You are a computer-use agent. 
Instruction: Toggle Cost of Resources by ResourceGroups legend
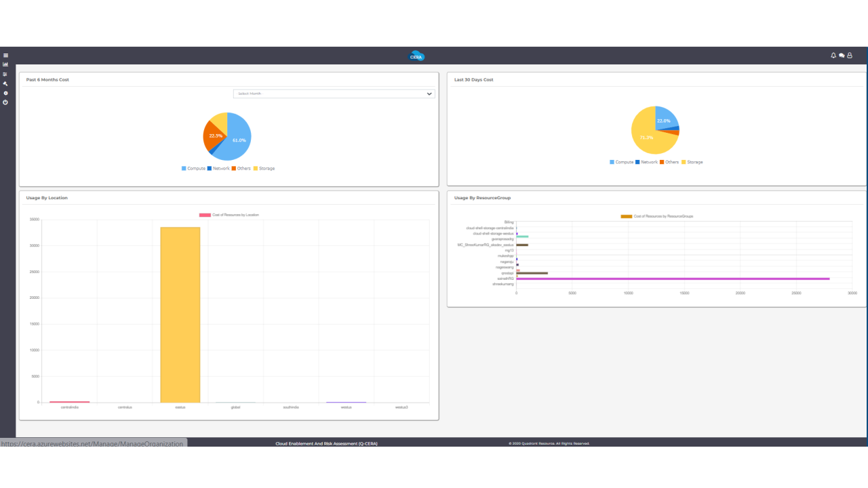(657, 216)
